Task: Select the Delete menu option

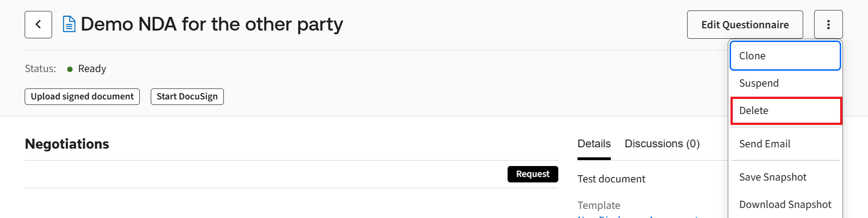Action: click(x=786, y=110)
